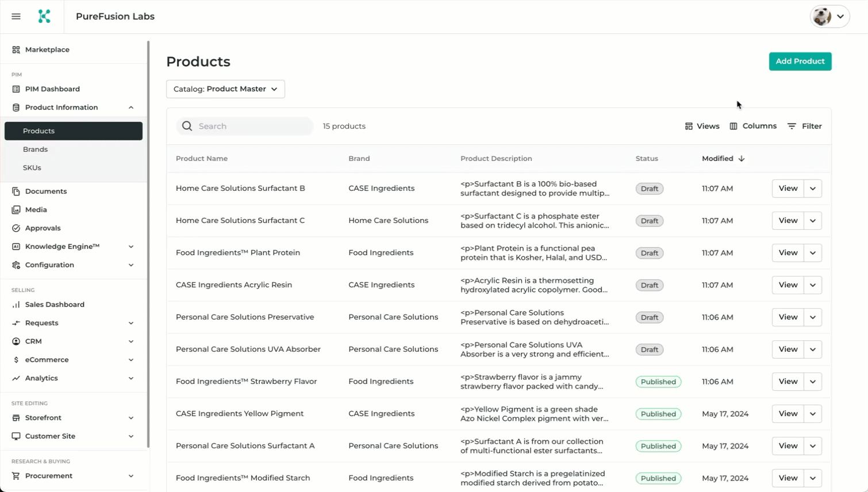Viewport: 868px width, 492px height.
Task: View the Personal Care Solutions Preservative product
Action: (788, 317)
